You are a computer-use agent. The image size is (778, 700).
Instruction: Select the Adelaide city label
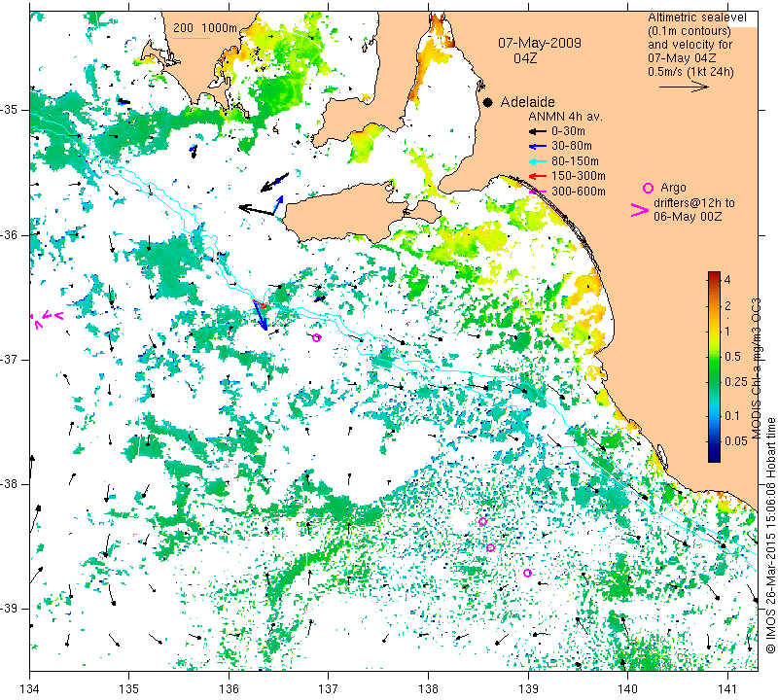(527, 102)
